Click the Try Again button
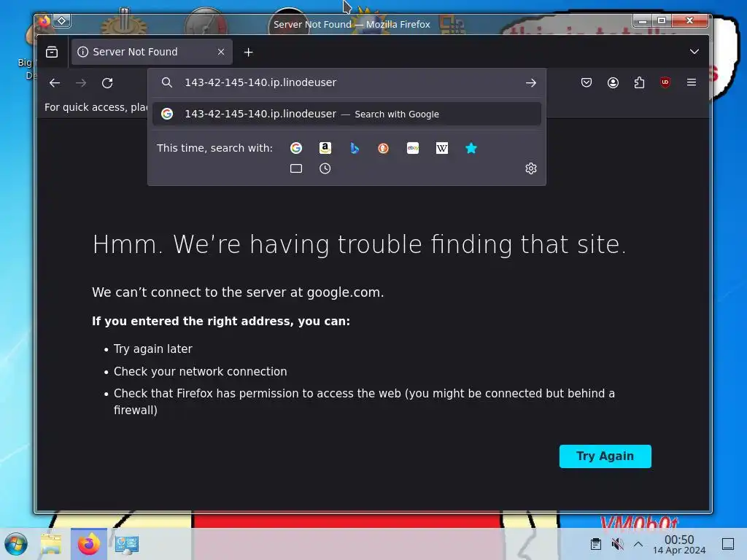 tap(605, 456)
